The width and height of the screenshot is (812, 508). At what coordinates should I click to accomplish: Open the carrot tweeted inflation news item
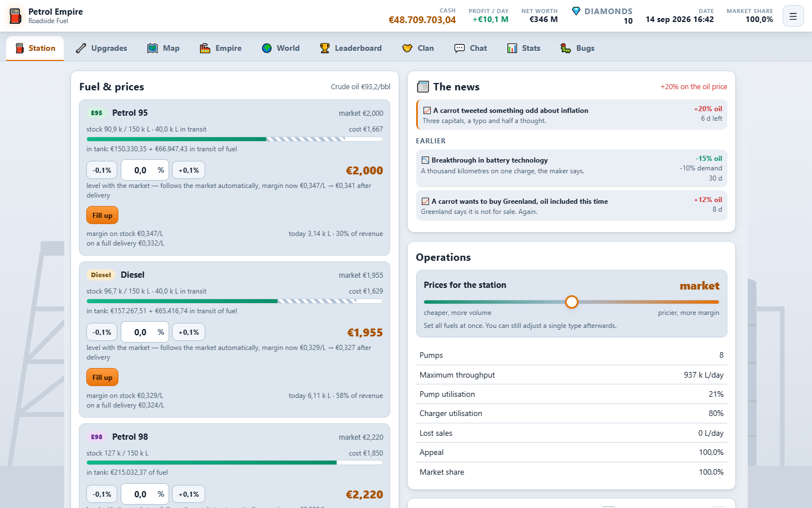coord(572,115)
